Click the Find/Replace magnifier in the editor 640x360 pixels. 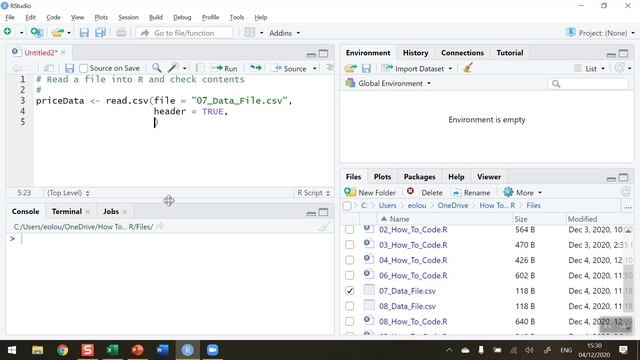(x=156, y=68)
